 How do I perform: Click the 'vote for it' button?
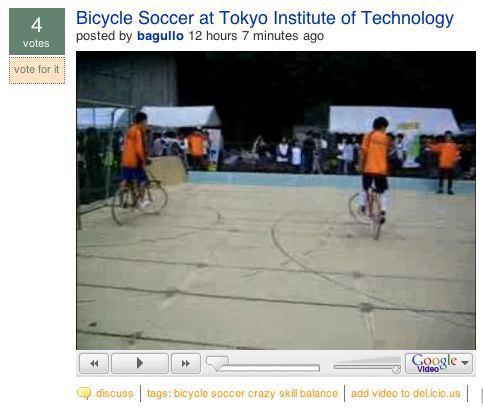tap(37, 70)
